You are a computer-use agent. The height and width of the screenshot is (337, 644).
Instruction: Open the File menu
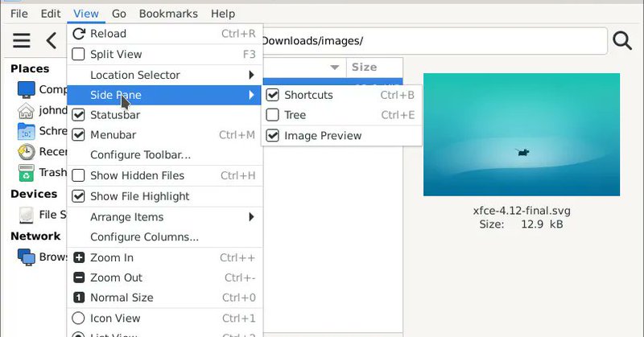coord(19,14)
